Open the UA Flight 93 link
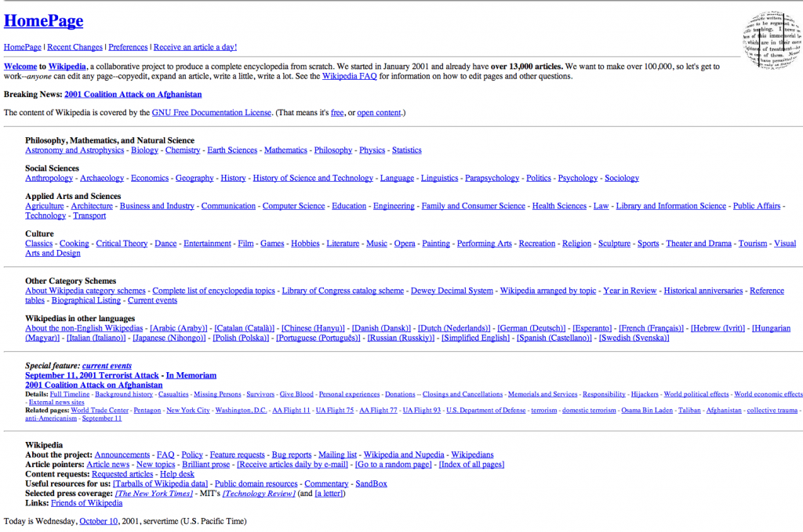The image size is (803, 532). (421, 411)
